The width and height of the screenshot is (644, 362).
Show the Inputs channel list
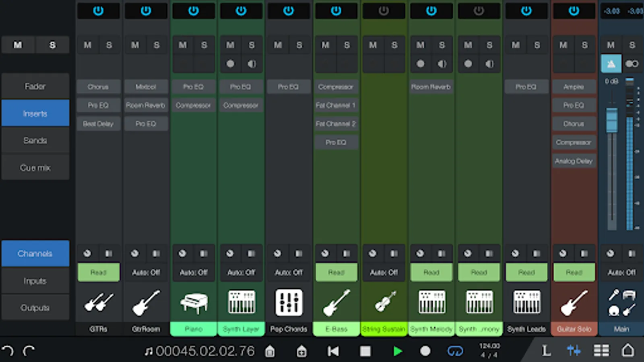click(35, 281)
